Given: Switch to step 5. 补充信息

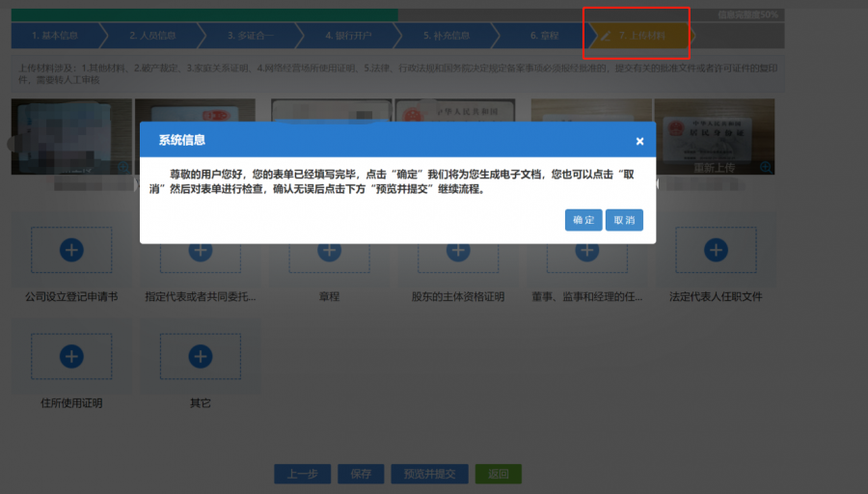Looking at the screenshot, I should [x=447, y=36].
